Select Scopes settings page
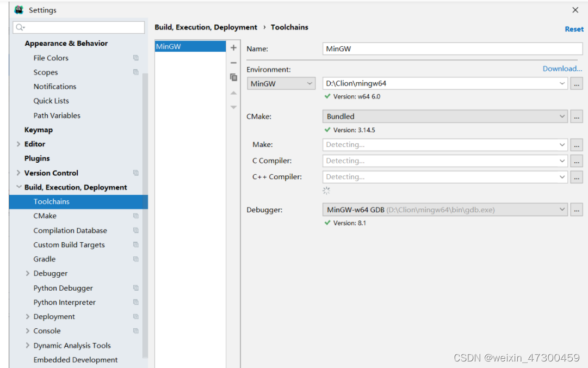The image size is (588, 368). tap(45, 72)
